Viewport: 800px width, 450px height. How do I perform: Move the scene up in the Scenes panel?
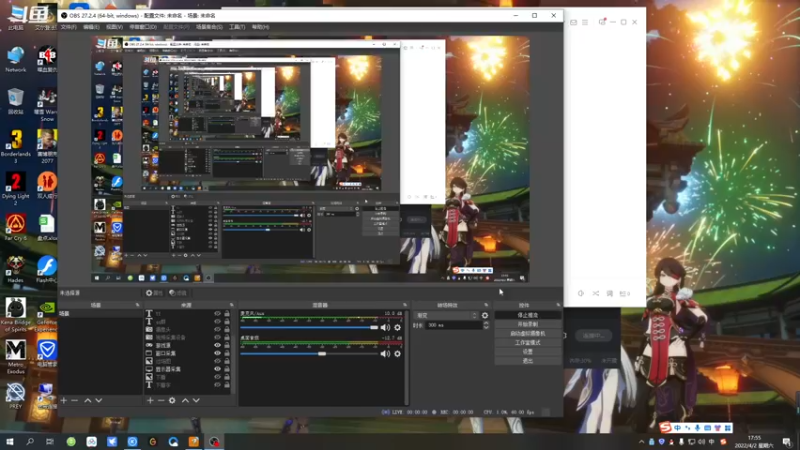(x=88, y=401)
